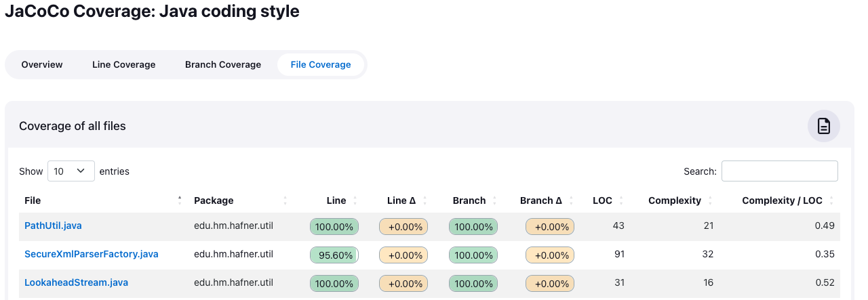
Task: Sort by Line Δ column arrows
Action: click(425, 200)
